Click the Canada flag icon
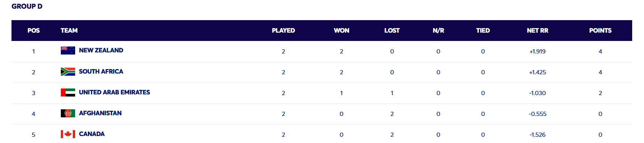The image size is (644, 143). [x=68, y=134]
